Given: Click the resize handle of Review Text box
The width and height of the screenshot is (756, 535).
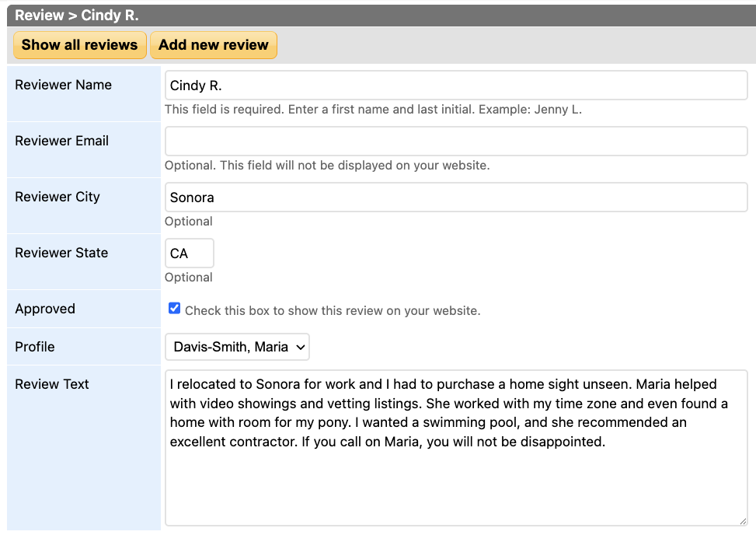Looking at the screenshot, I should pos(742,521).
